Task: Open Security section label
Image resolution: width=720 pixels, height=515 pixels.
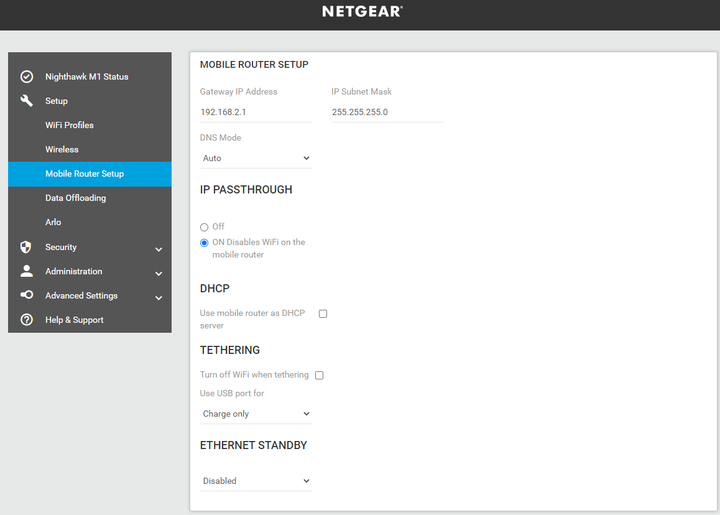Action: [61, 247]
